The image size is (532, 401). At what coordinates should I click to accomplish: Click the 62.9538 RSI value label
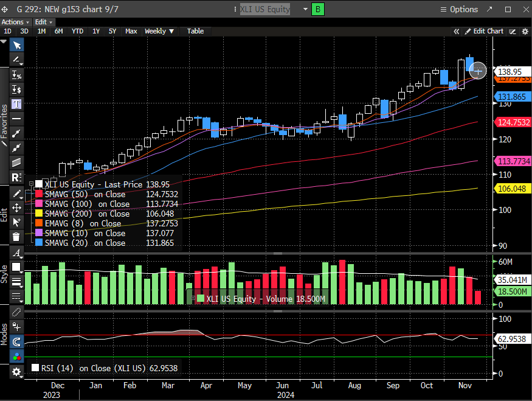[512, 338]
